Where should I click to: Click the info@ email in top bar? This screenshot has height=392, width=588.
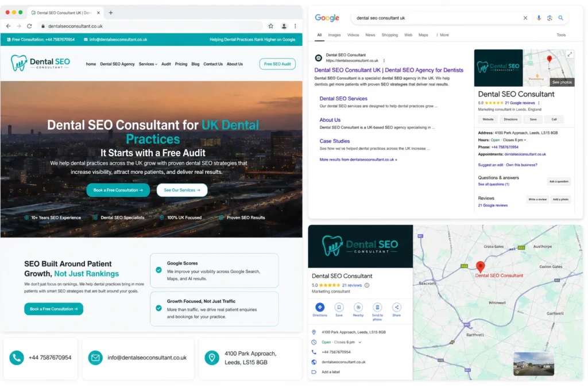pyautogui.click(x=118, y=40)
